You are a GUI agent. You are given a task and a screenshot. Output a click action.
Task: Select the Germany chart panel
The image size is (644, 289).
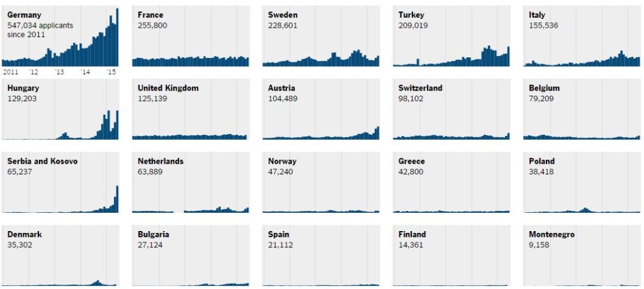tap(60, 36)
